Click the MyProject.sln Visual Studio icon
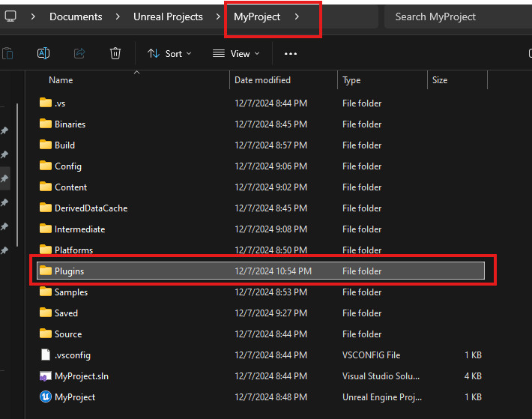Viewport: 532px width, 419px height. point(46,376)
